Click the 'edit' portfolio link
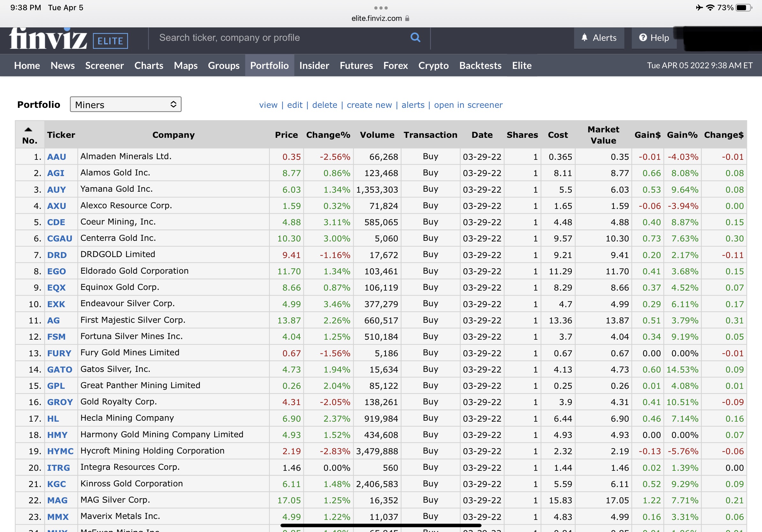This screenshot has width=762, height=532. coord(295,105)
